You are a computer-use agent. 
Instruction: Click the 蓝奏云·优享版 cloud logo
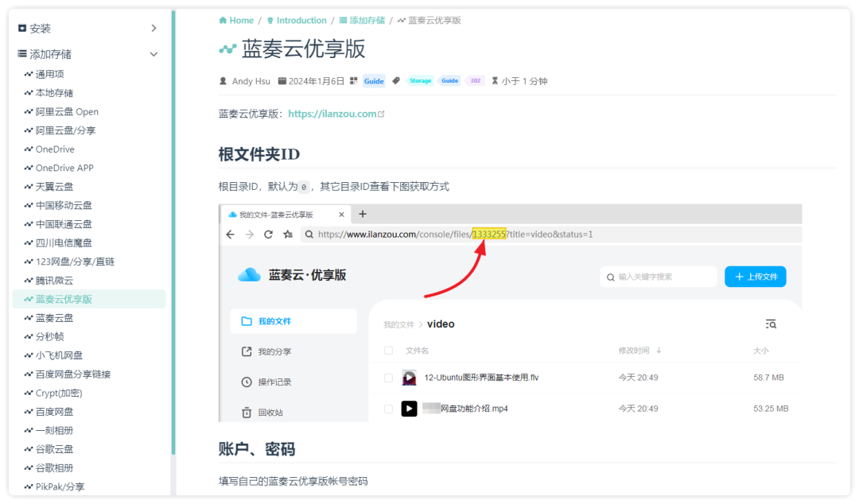pos(249,275)
